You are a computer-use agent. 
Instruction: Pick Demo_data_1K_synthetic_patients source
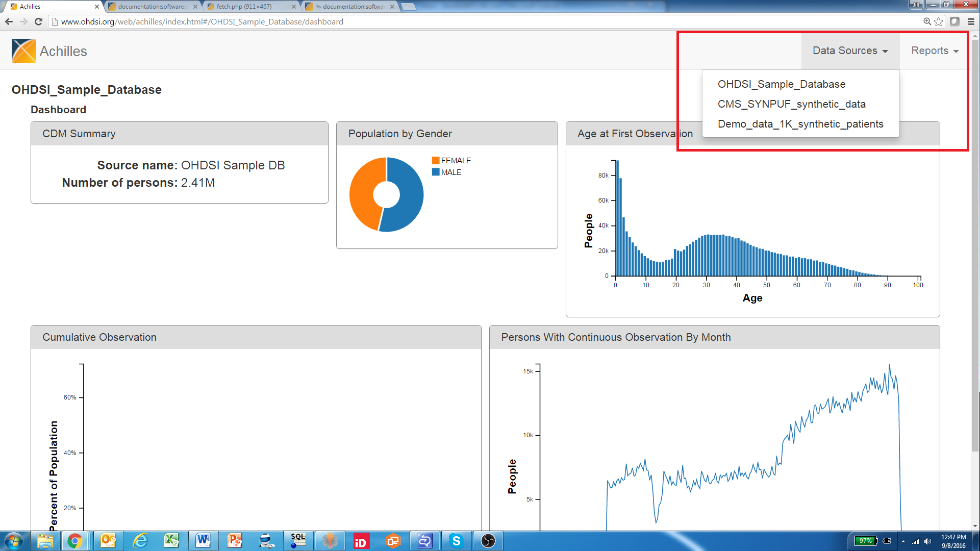(x=800, y=124)
